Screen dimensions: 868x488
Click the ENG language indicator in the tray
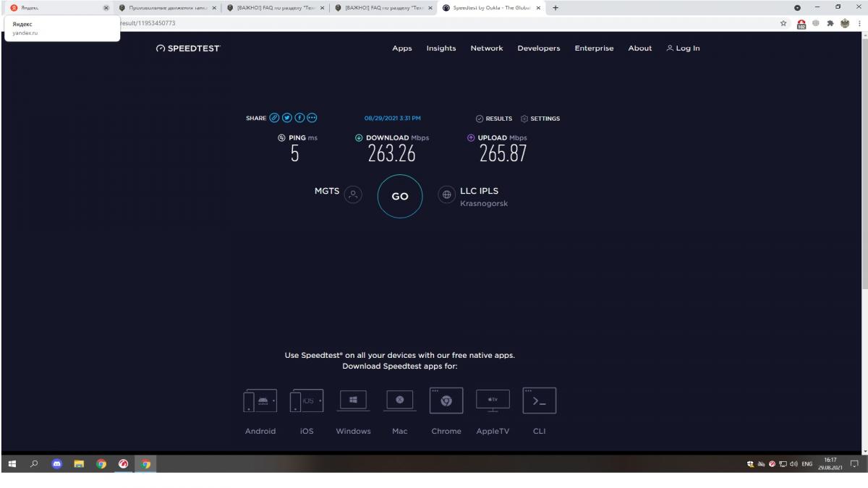click(x=807, y=464)
